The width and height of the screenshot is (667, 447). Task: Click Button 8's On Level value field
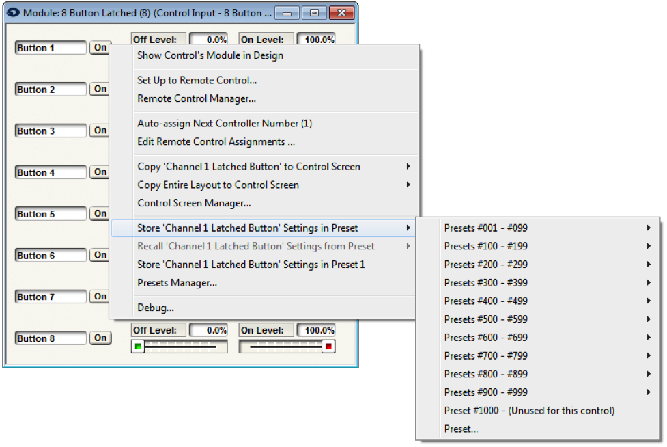coord(316,330)
